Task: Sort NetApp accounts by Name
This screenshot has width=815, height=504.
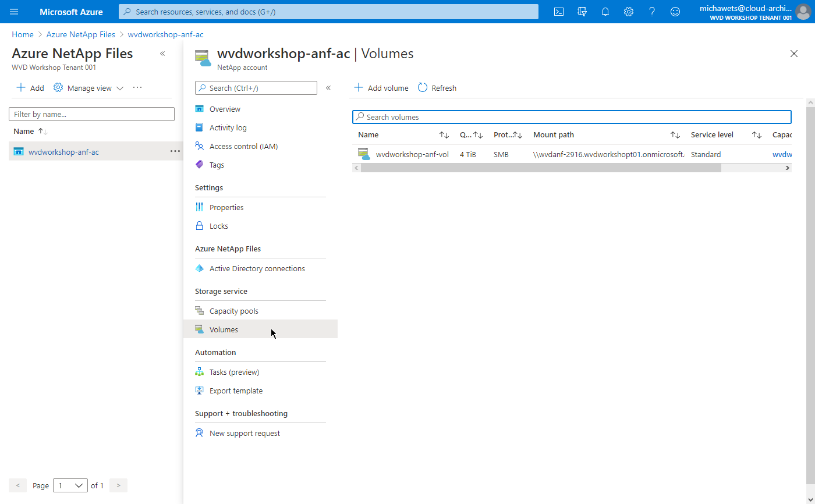Action: pos(30,131)
